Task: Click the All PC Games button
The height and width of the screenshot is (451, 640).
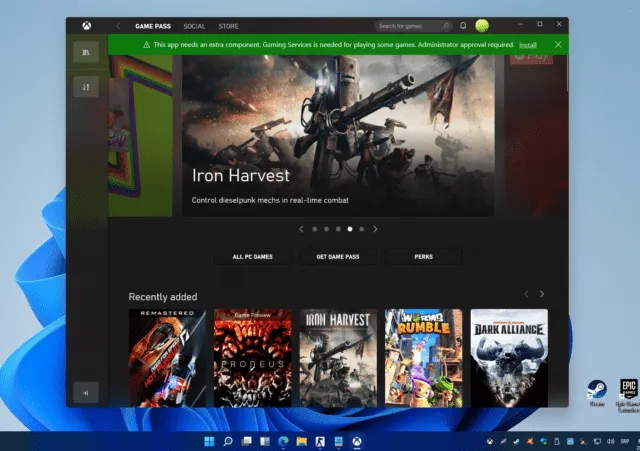Action: pos(252,257)
